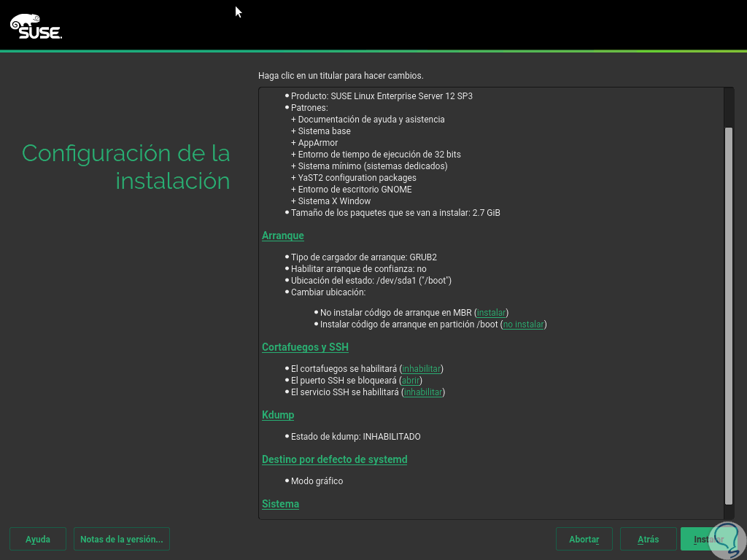Click 'YaST2 configuration packages' entry
Screen dimensions: 747x560
point(354,178)
